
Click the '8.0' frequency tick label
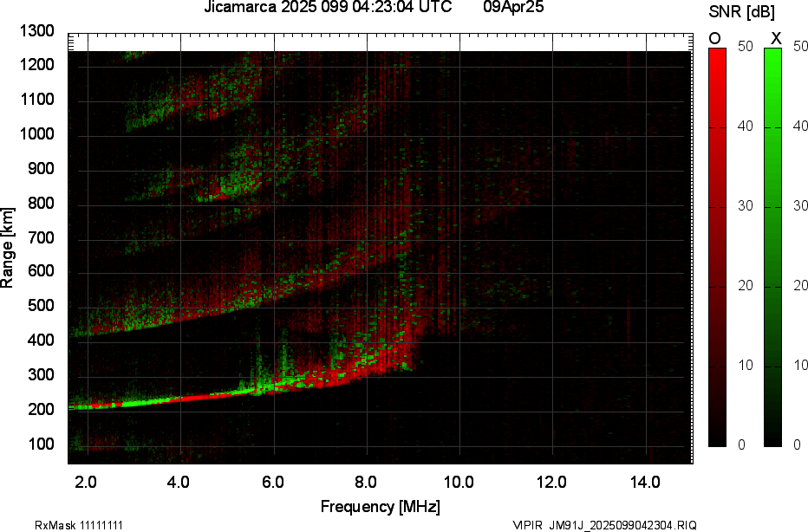pyautogui.click(x=365, y=482)
